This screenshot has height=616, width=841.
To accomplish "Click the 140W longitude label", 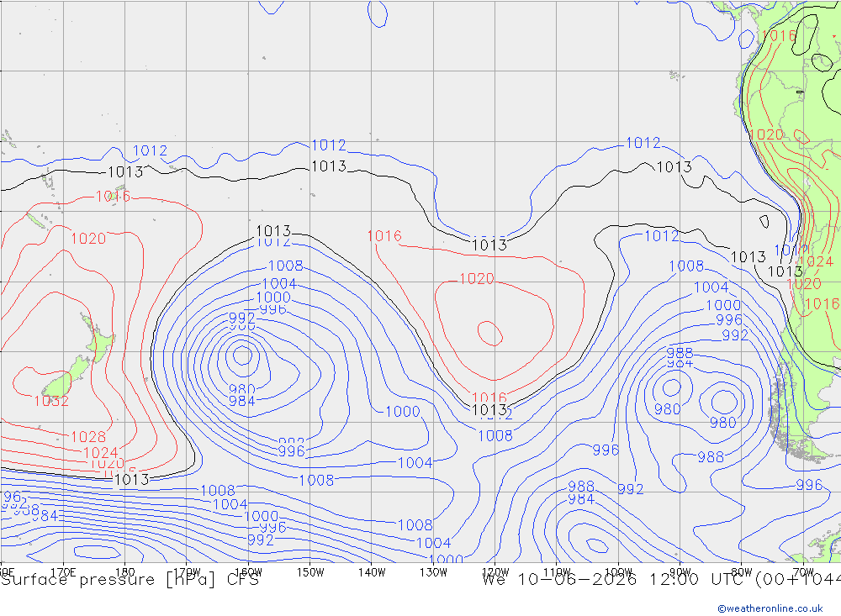I will [372, 572].
